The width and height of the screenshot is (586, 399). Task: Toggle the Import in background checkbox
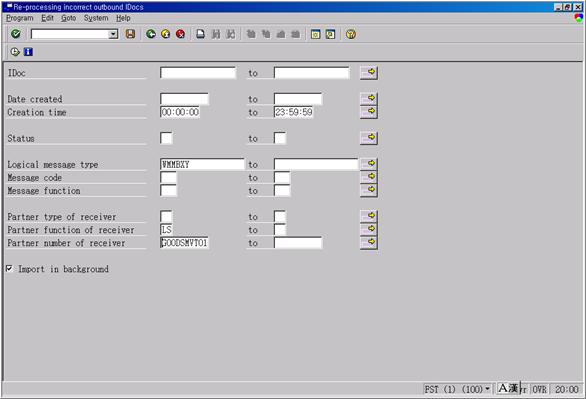click(9, 269)
